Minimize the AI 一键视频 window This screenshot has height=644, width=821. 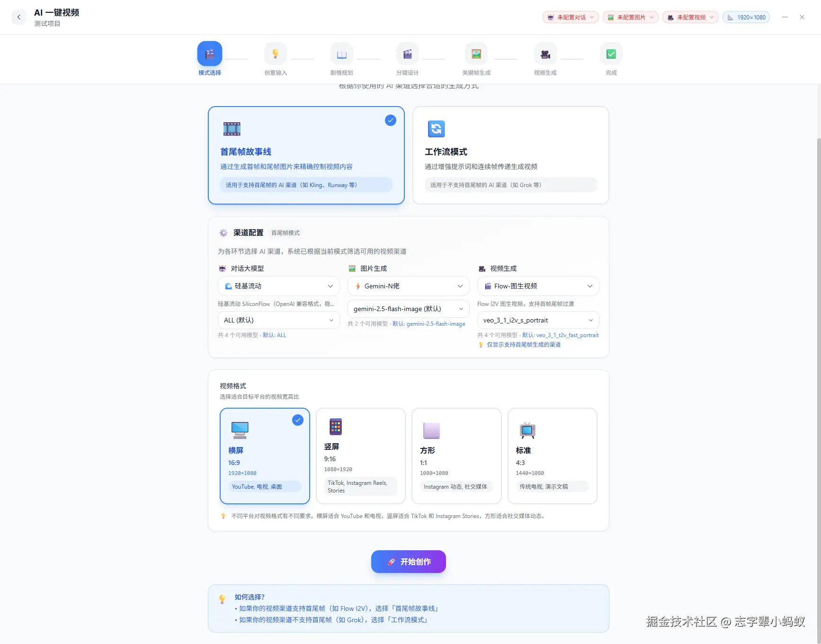click(x=785, y=17)
